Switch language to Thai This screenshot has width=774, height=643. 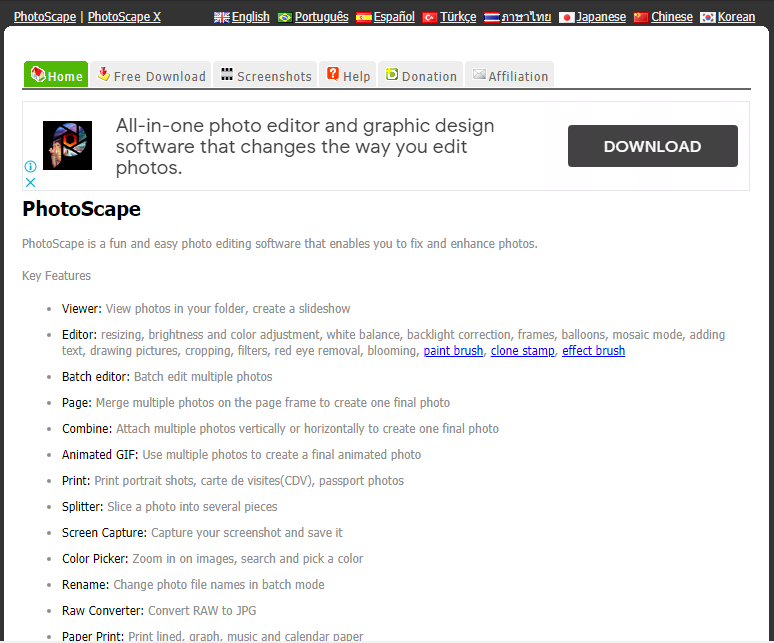click(x=526, y=17)
